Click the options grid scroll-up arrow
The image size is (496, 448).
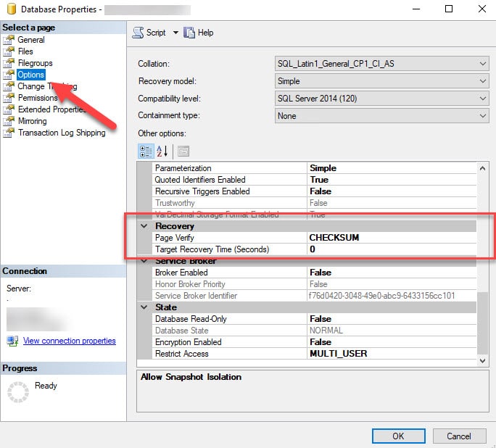482,168
